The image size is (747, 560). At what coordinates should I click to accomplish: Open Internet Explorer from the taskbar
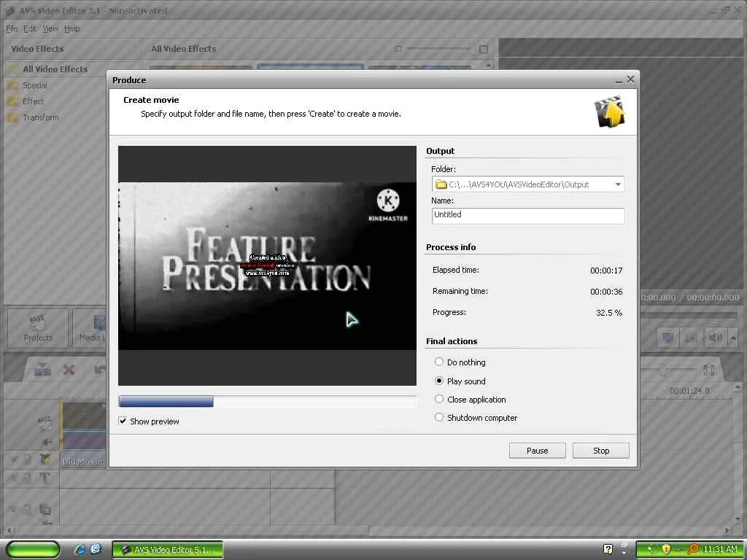tap(80, 549)
